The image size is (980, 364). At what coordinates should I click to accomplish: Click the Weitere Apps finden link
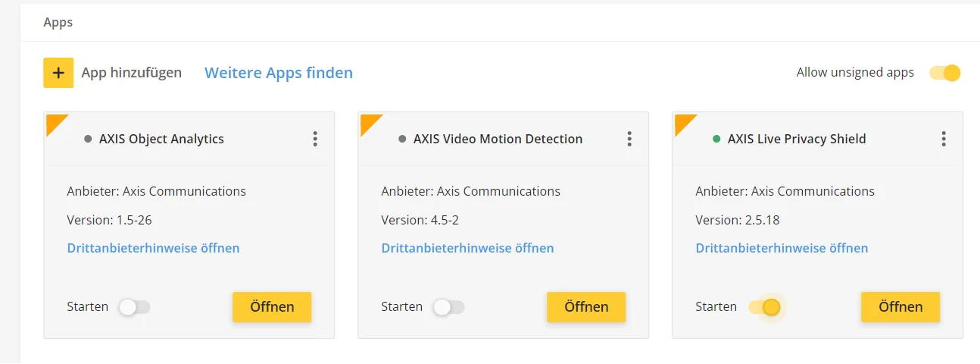pyautogui.click(x=279, y=73)
